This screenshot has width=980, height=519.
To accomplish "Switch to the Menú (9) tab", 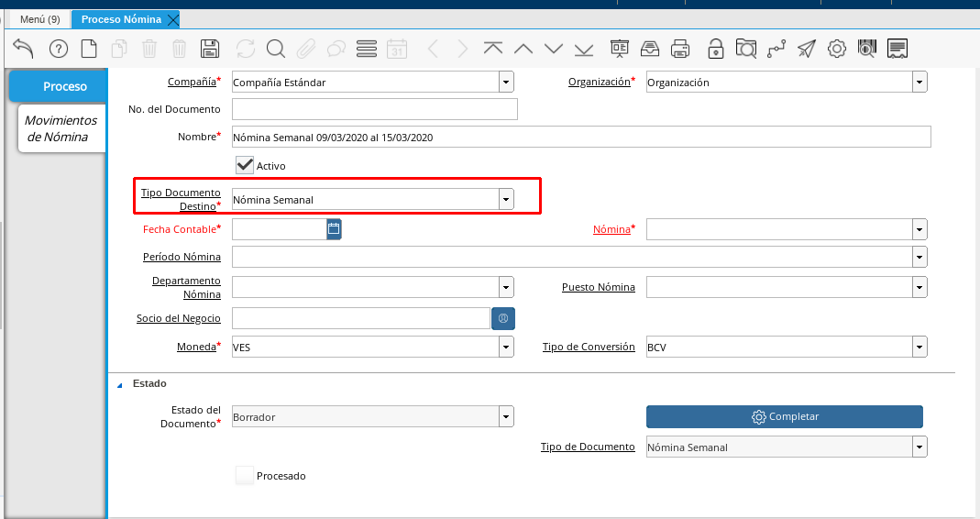I will [39, 19].
